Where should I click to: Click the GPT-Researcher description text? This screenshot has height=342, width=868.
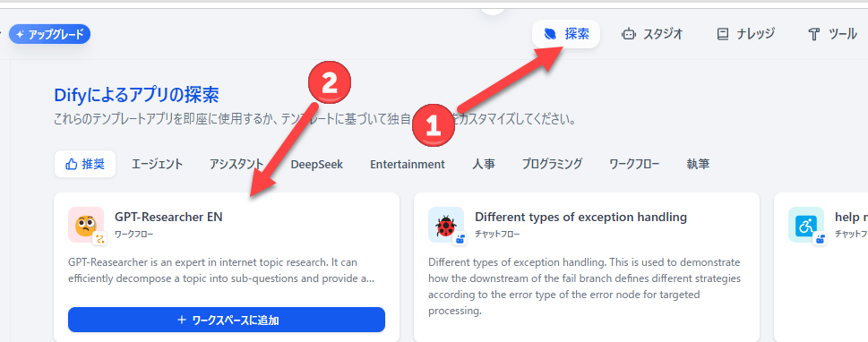point(221,270)
